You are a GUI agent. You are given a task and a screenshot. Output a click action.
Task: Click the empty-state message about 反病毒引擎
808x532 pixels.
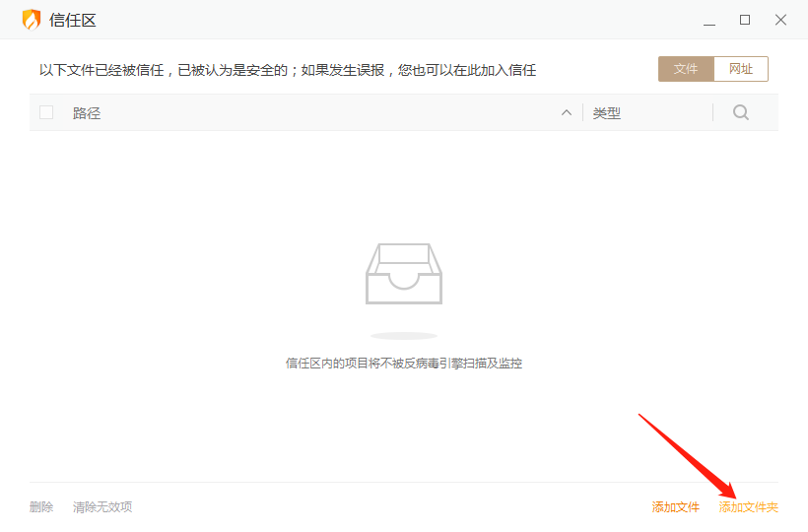(404, 363)
